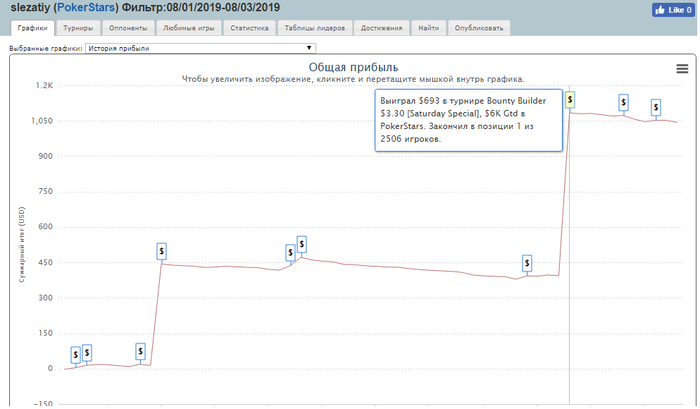Click the Facebook Like thumbs-up button
The height and width of the screenshot is (409, 700).
coord(673,10)
